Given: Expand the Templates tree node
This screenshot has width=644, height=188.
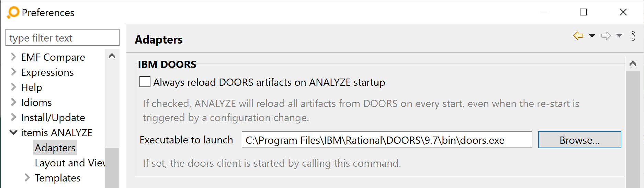Looking at the screenshot, I should pos(27,177).
